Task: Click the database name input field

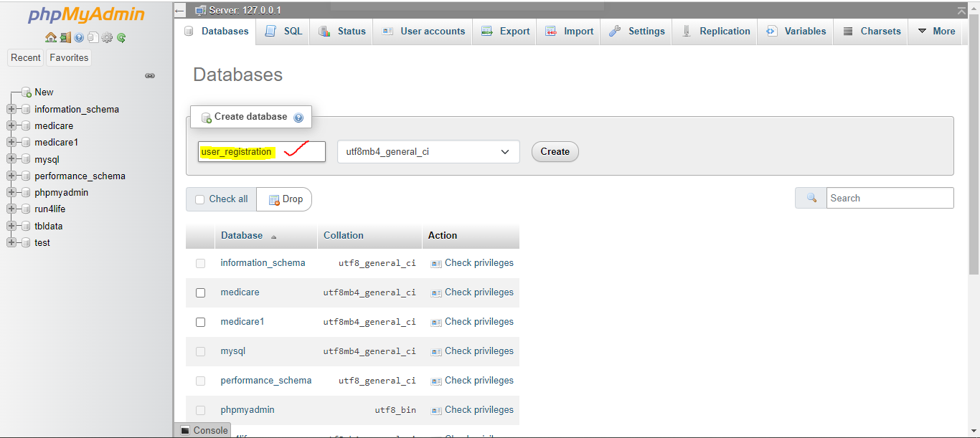Action: click(x=262, y=152)
